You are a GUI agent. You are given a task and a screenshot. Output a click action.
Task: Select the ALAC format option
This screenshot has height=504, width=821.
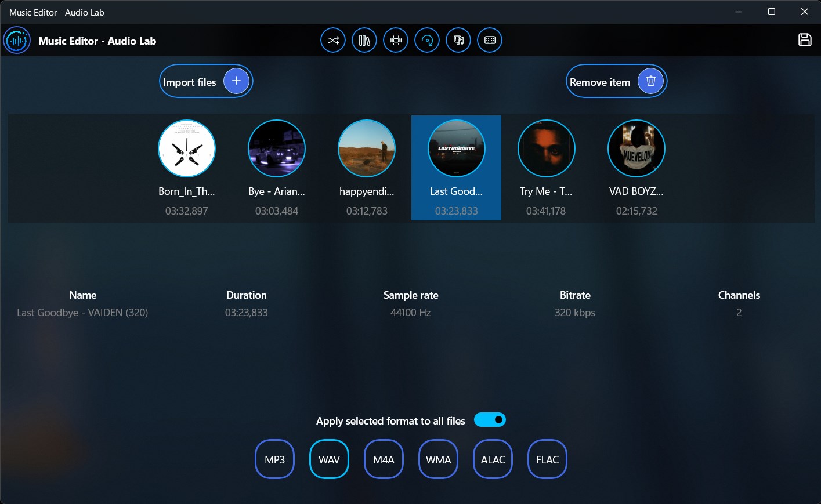(x=492, y=459)
